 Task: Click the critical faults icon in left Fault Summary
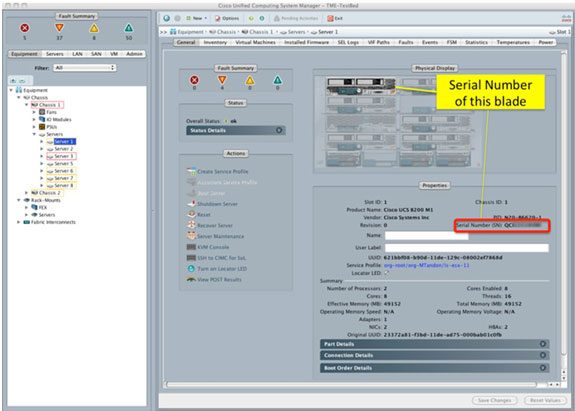click(x=25, y=28)
